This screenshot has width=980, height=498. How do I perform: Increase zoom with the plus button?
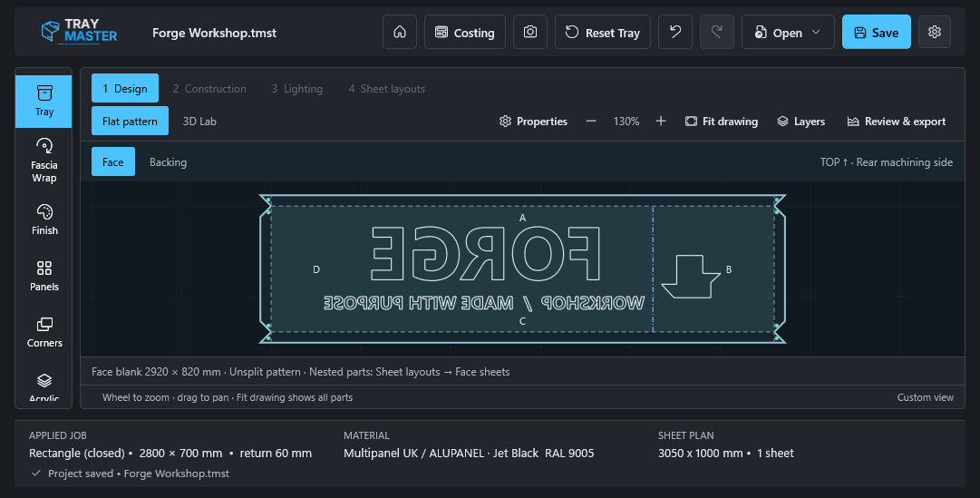point(661,122)
